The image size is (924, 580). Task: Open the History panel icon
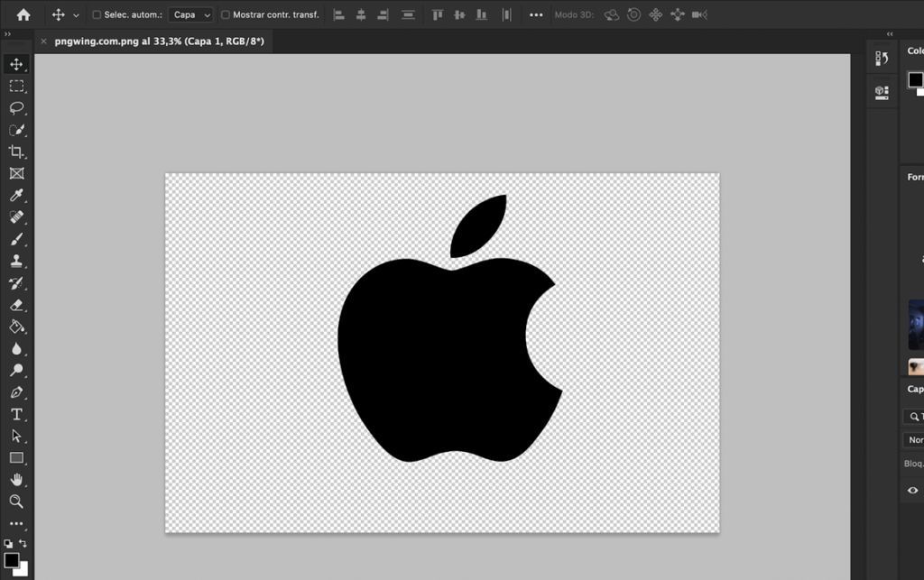click(x=882, y=58)
